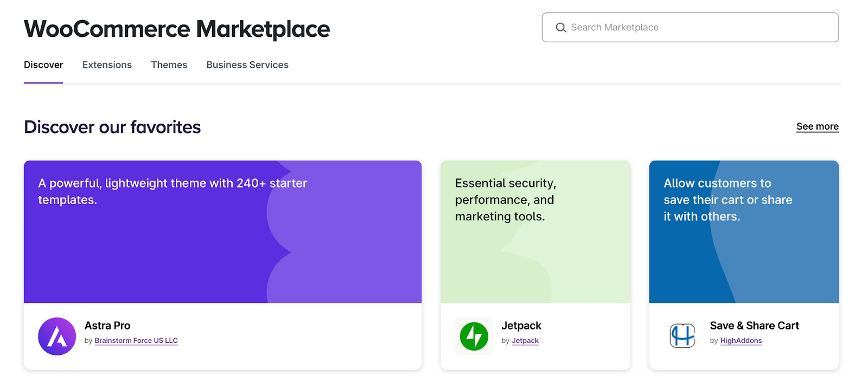868x388 pixels.
Task: Go to the Business Services tab
Action: 247,65
